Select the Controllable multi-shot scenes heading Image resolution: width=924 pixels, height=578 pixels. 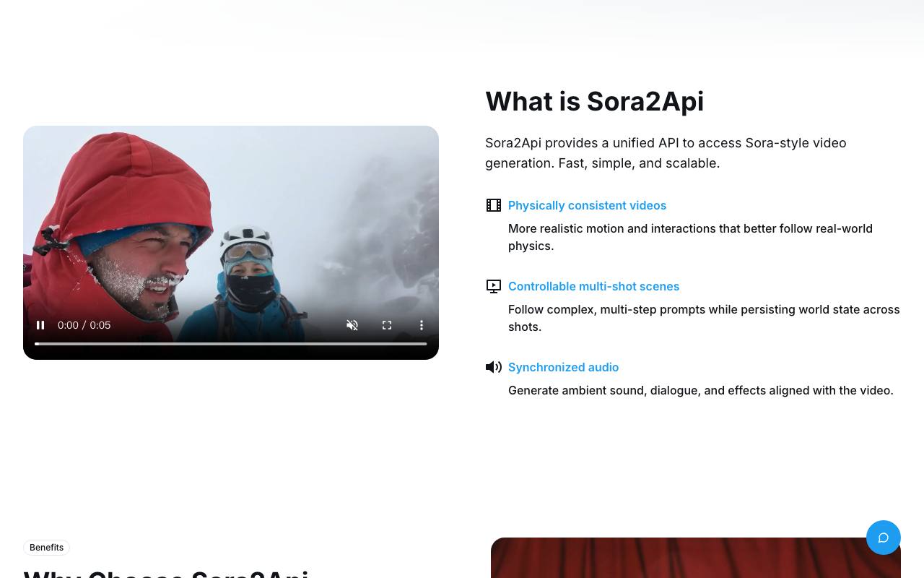coord(593,286)
